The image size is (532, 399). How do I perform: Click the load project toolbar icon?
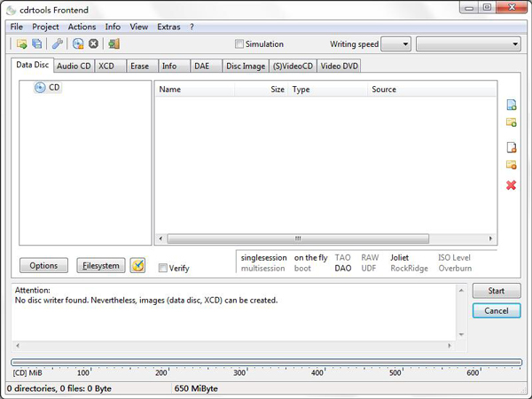21,43
